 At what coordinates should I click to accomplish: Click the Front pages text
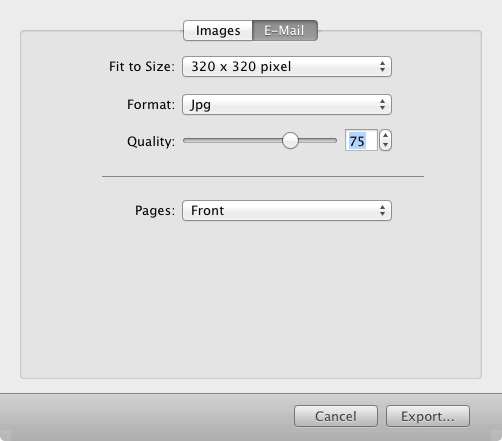point(207,211)
